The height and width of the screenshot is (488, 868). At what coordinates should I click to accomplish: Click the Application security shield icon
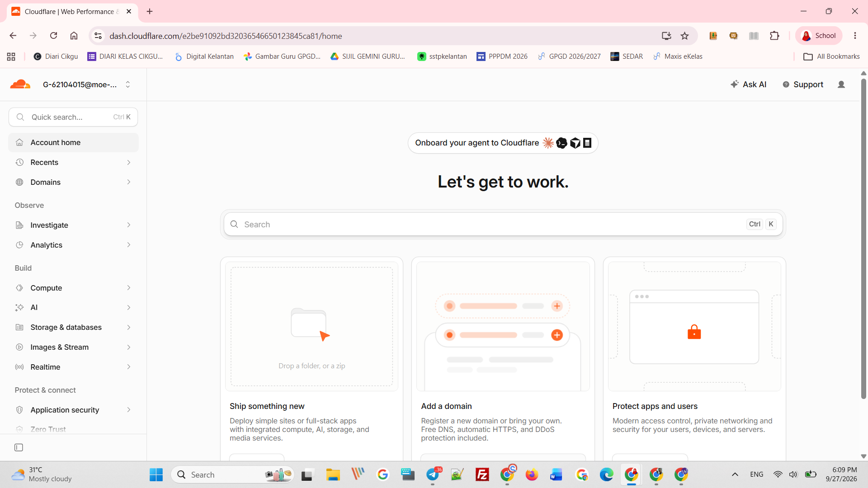point(19,410)
